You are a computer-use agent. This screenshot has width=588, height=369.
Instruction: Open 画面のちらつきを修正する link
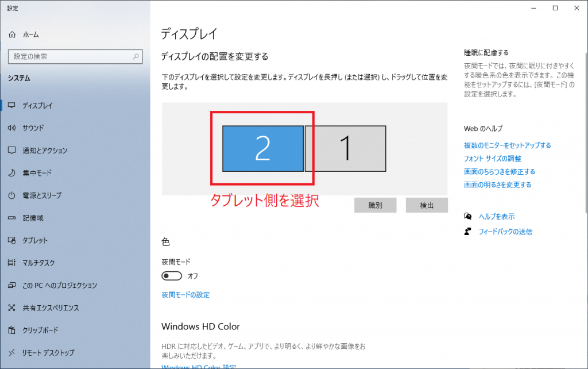click(500, 171)
